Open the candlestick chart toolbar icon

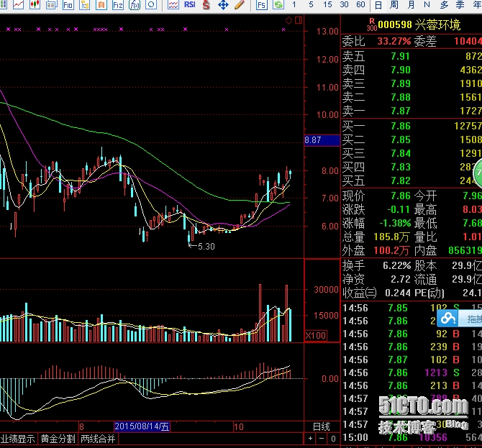click(35, 4)
